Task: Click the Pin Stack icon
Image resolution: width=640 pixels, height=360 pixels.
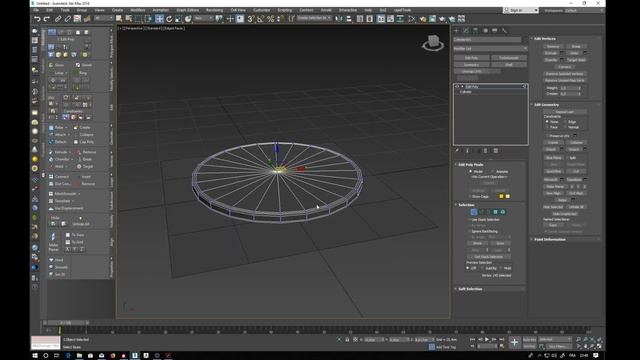Action: coord(457,151)
